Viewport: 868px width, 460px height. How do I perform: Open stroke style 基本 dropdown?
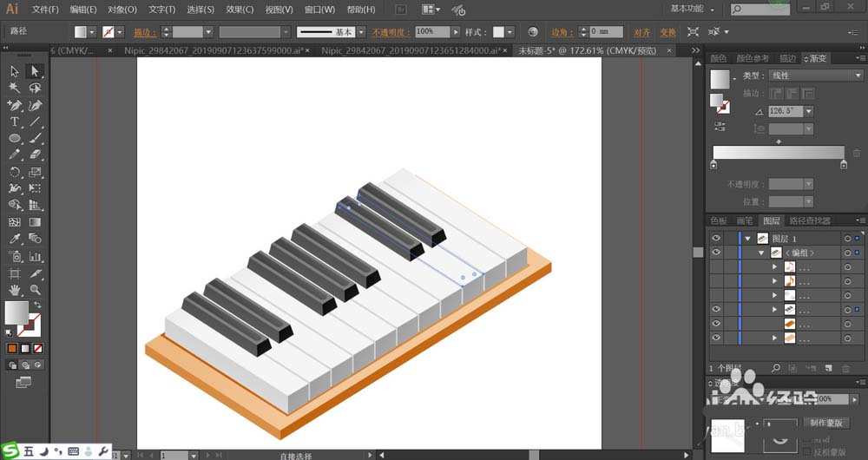361,32
